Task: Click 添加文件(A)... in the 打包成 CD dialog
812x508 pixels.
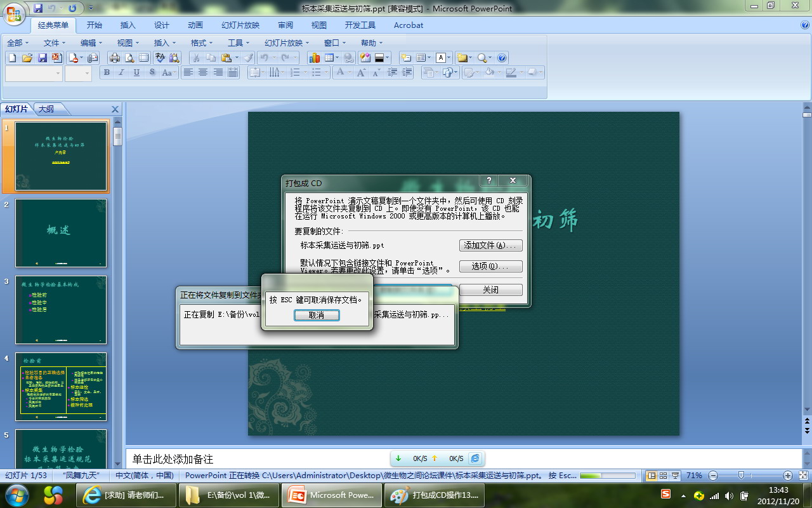Action: point(491,245)
